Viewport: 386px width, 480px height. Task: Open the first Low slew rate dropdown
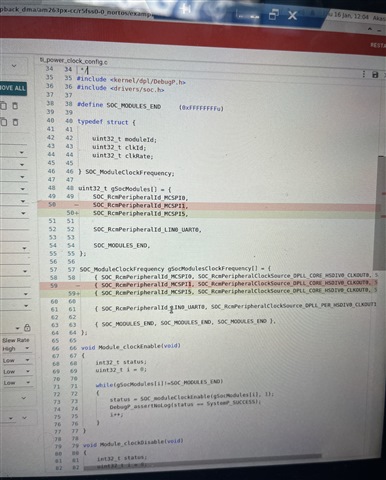click(x=16, y=360)
